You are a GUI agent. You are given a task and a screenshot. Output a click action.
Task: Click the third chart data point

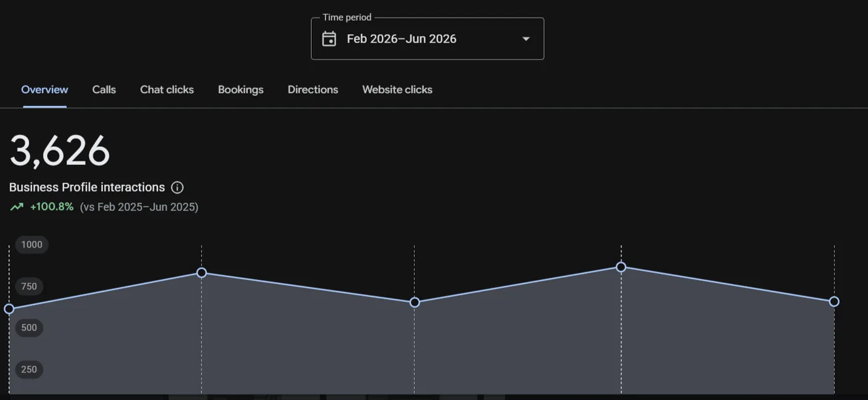pyautogui.click(x=415, y=303)
